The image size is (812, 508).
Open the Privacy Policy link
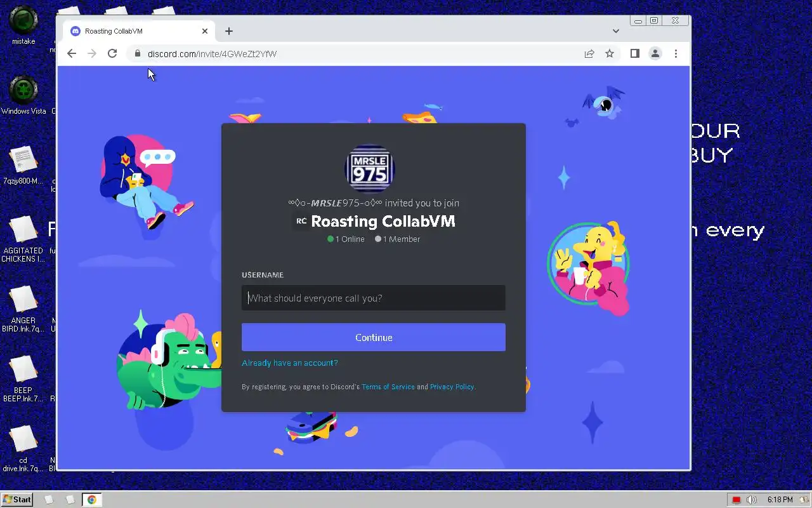click(452, 387)
